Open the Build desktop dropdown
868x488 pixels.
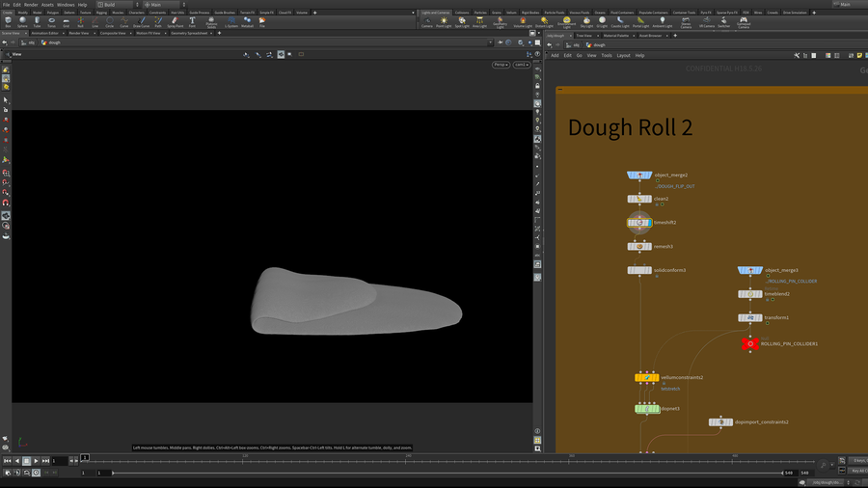tap(118, 5)
